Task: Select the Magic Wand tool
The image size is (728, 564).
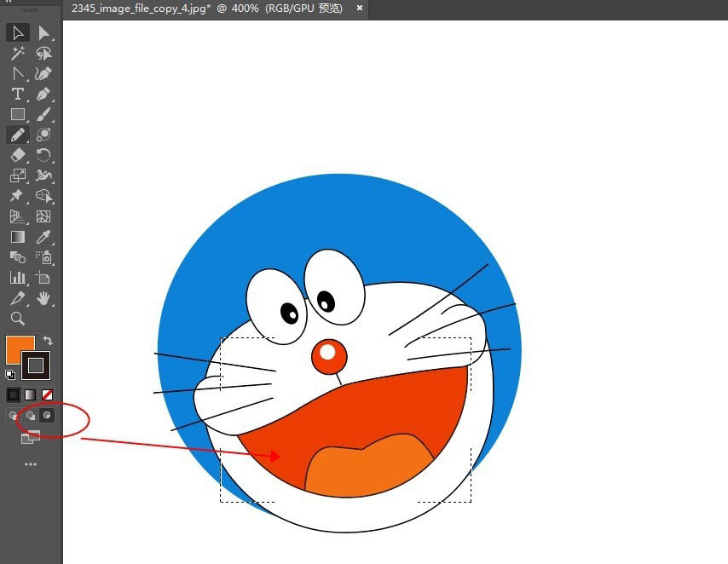Action: (x=18, y=54)
